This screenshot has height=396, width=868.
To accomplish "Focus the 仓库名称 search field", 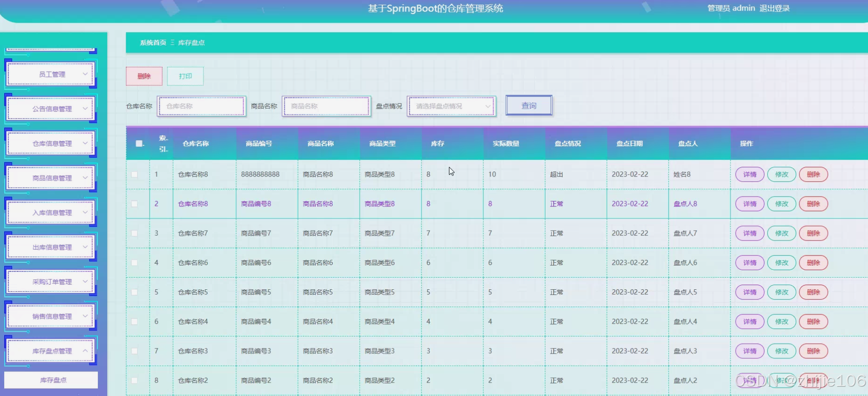I will click(x=201, y=106).
